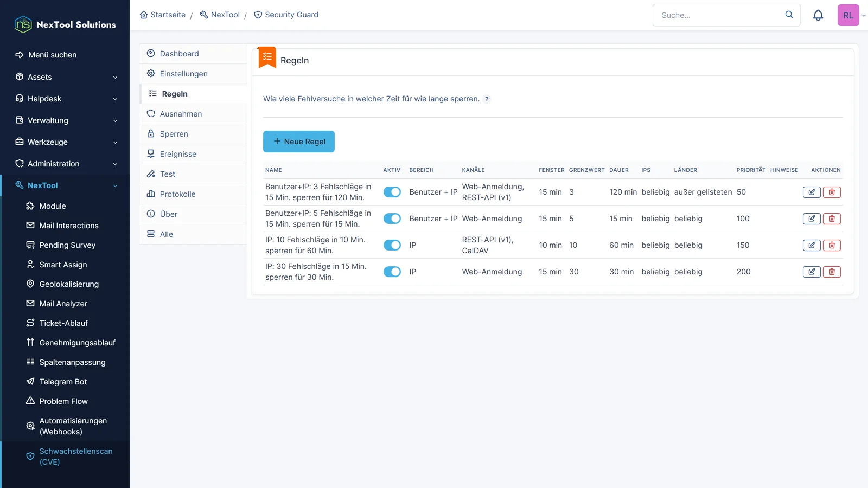Disable the IP 30 Fehlschläge toggle
The height and width of the screenshot is (488, 868).
(392, 272)
